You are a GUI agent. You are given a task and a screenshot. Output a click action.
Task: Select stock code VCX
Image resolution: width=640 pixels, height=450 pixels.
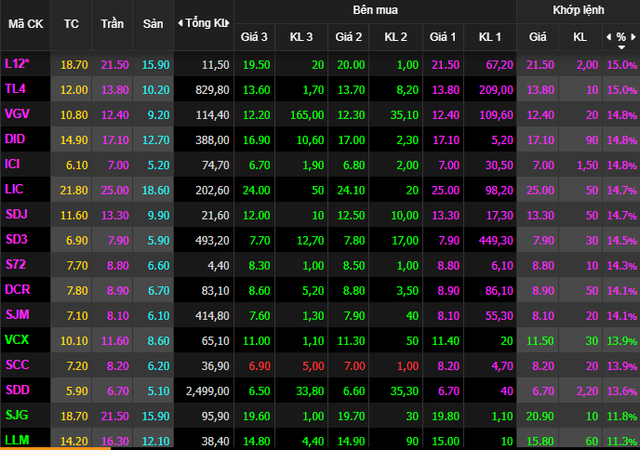click(x=17, y=340)
